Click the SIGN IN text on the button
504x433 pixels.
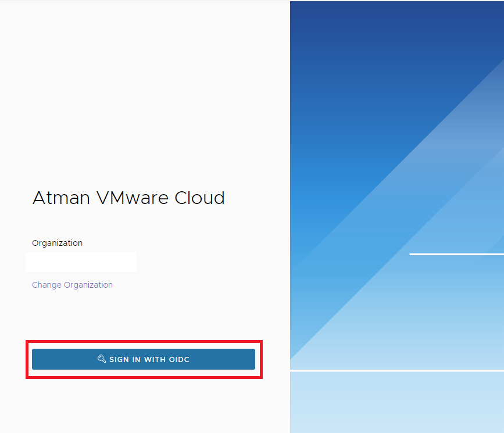(x=125, y=360)
